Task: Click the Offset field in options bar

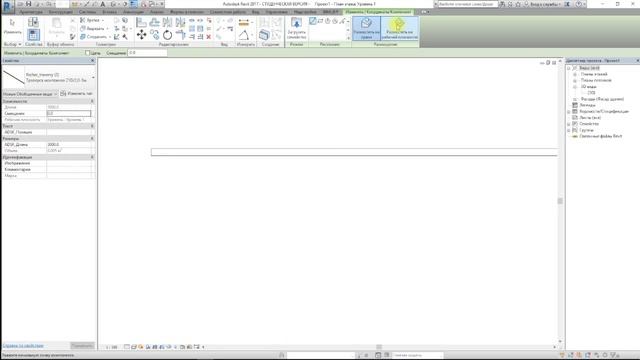Action: click(147, 53)
